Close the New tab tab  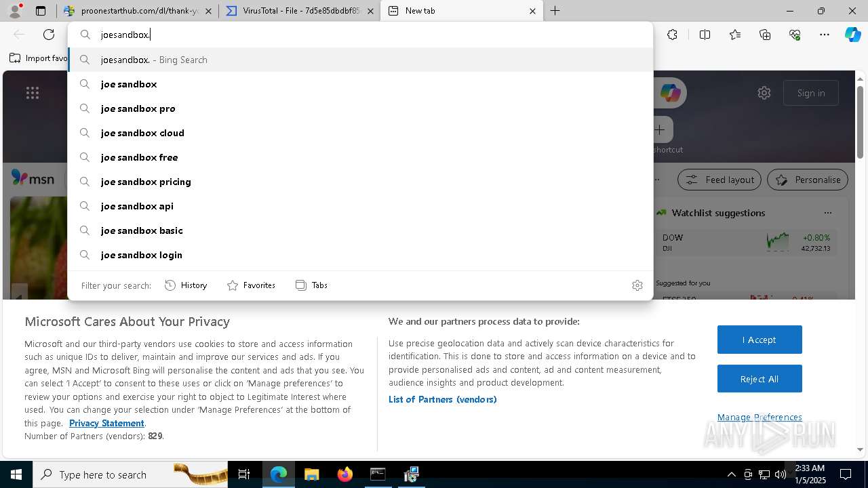532,11
